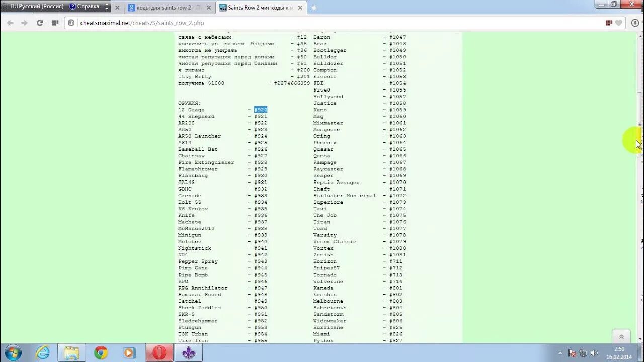Open File Explorer from taskbar
The image size is (644, 362).
click(x=71, y=352)
